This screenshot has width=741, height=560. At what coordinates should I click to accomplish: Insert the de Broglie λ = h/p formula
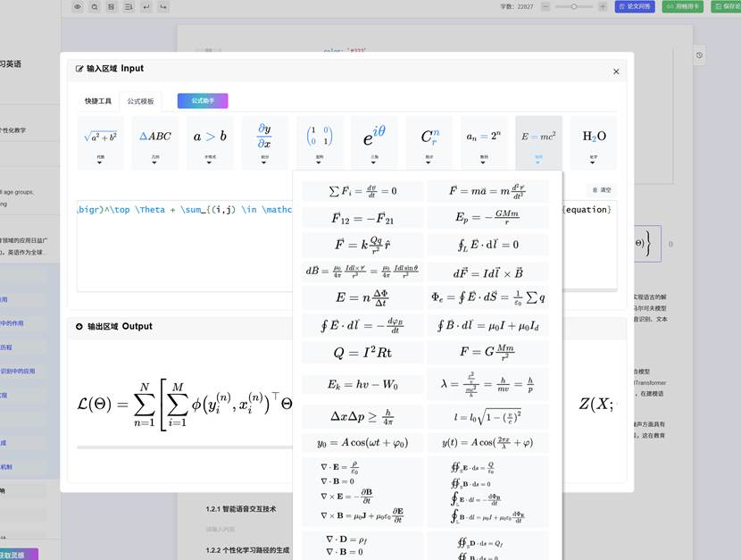pos(487,384)
